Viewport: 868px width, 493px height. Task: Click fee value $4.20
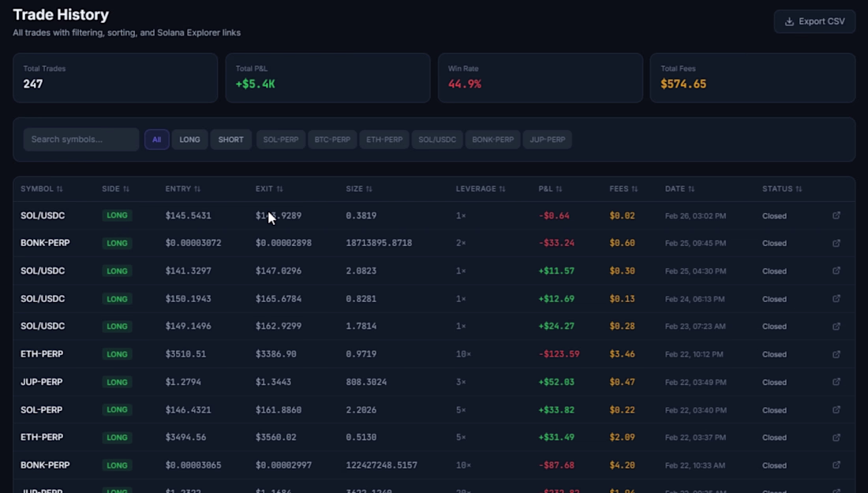[623, 465]
